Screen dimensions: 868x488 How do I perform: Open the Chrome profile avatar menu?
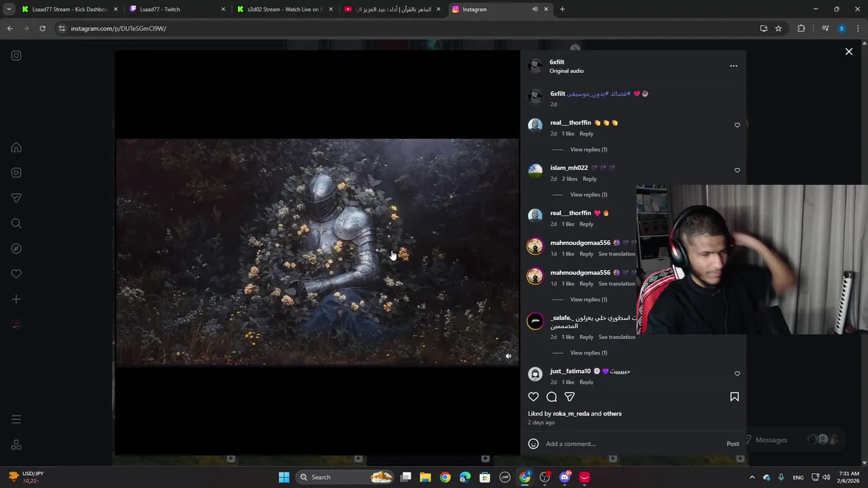tap(842, 28)
